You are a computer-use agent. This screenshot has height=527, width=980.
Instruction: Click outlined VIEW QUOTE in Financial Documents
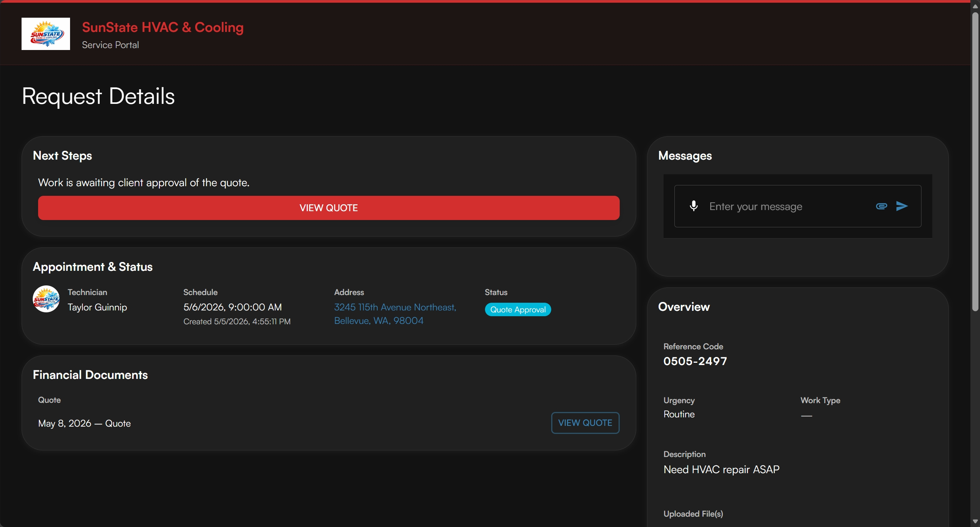(585, 423)
